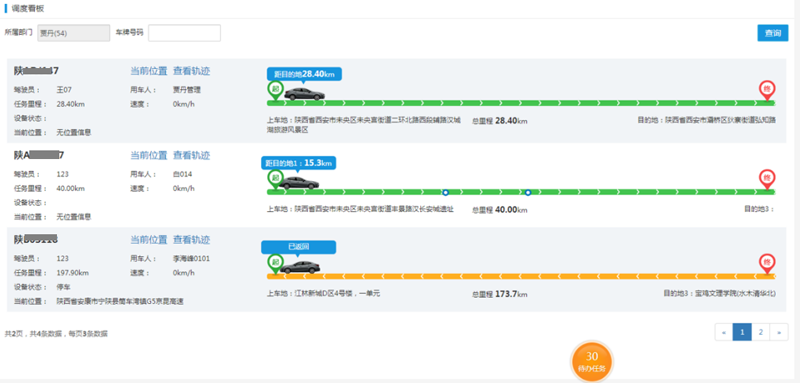800x383 pixels.
Task: Click the 目的地：陕西省西安市灞桥区 destination text
Action: point(707,121)
